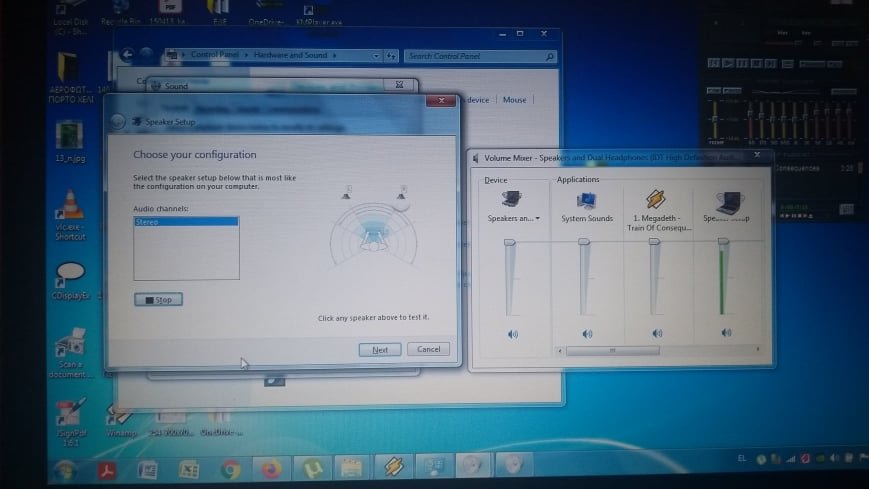Click the back arrow in Speaker Setup
The width and height of the screenshot is (869, 489).
(x=117, y=121)
